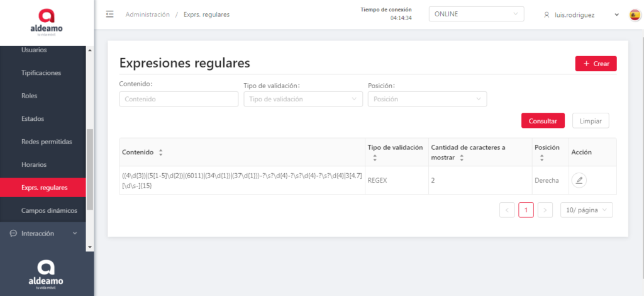Image resolution: width=644 pixels, height=296 pixels.
Task: Sort by Tipo de validación column arrows
Action: [375, 157]
